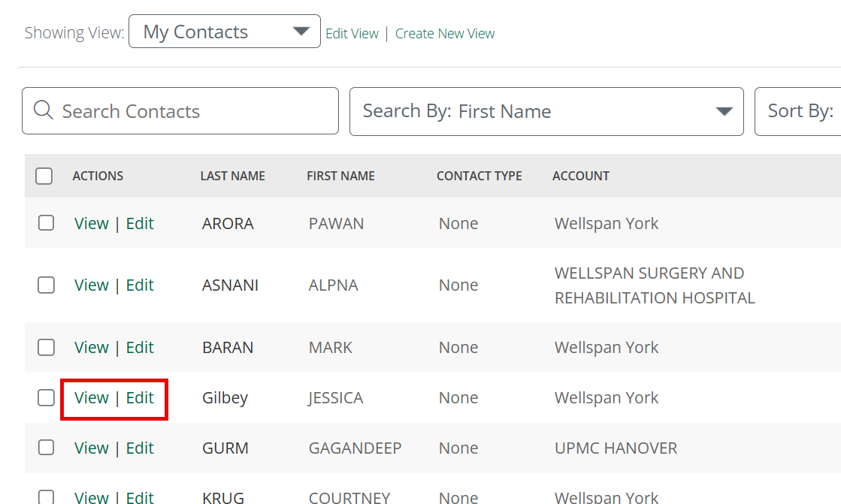841x504 pixels.
Task: Open the My Contacts view dropdown
Action: [224, 32]
